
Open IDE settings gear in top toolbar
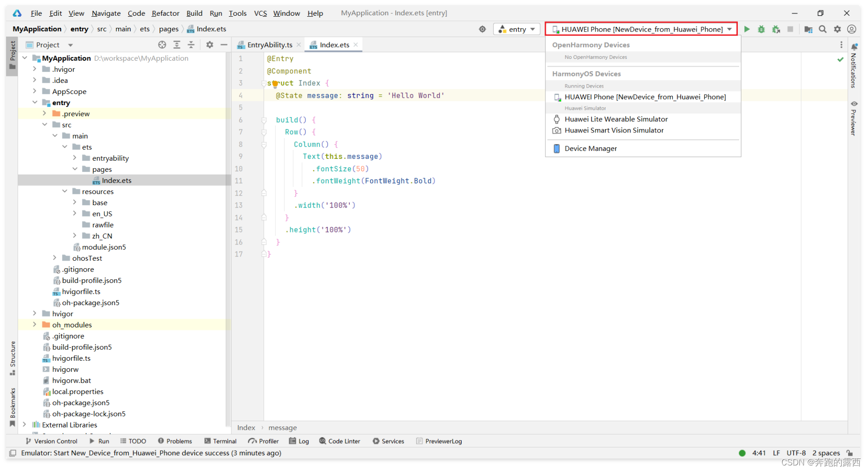837,29
